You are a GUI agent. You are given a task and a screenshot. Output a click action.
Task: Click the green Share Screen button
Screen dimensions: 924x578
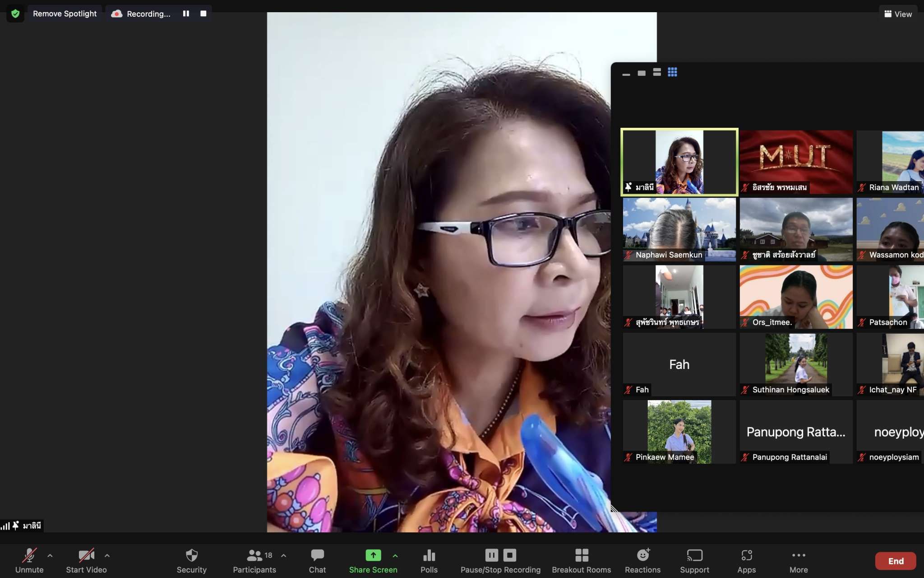(x=373, y=555)
